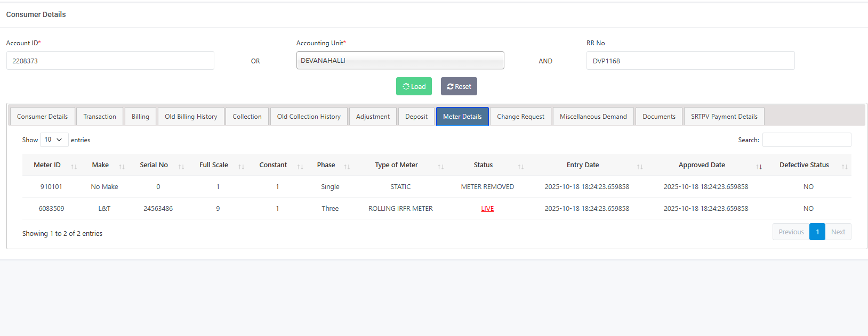Image resolution: width=868 pixels, height=336 pixels.
Task: Click the sort icon next to Meter ID
Action: coord(74,167)
